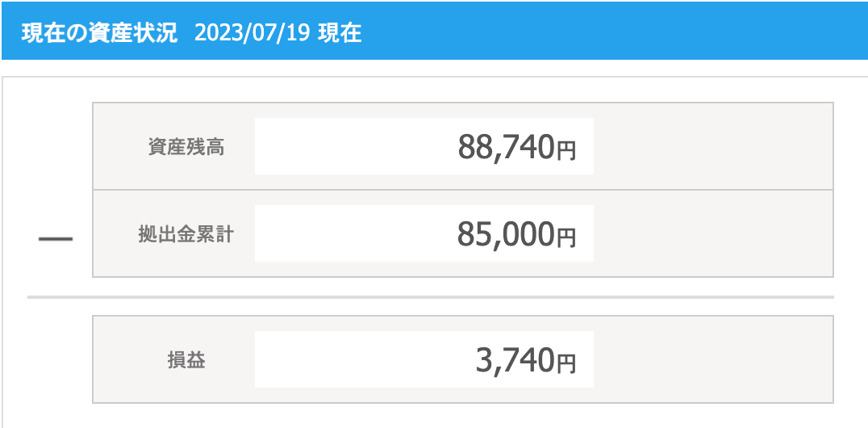Click the blue header bar
Screen dimensions: 868x428
coord(434,31)
